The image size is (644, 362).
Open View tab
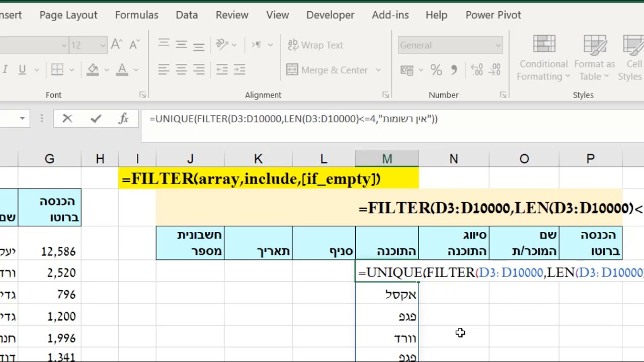[x=278, y=15]
